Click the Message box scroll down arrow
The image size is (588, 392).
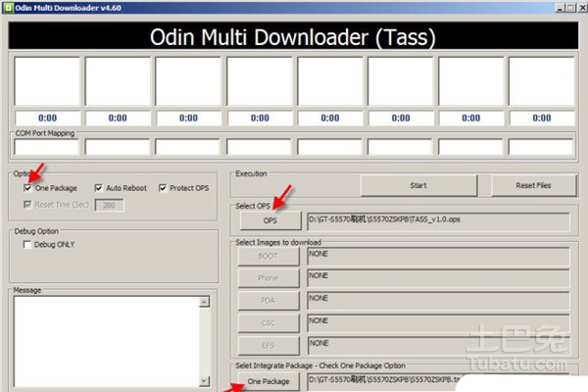[205, 381]
